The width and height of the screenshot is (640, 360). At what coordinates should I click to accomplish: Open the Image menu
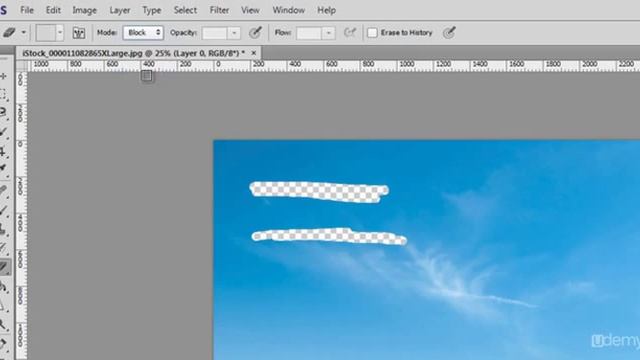[x=84, y=10]
